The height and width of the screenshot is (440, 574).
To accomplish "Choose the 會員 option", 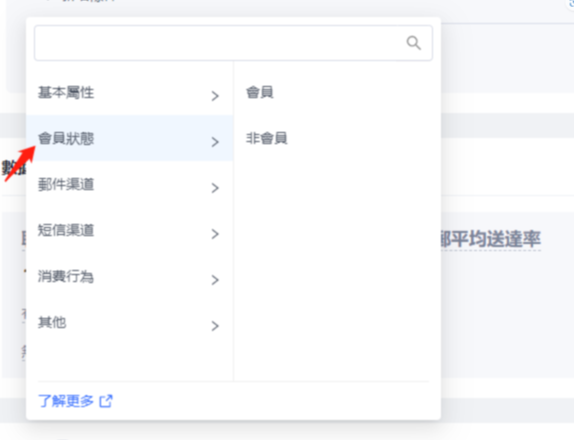I will (260, 92).
